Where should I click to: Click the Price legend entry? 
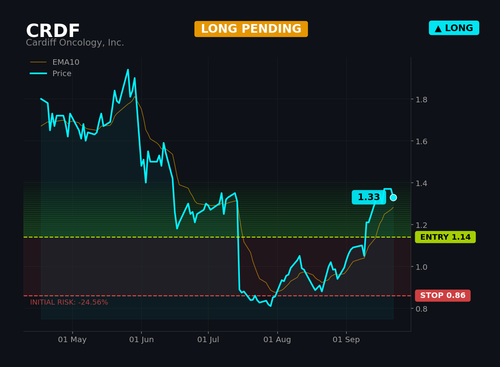(x=51, y=73)
